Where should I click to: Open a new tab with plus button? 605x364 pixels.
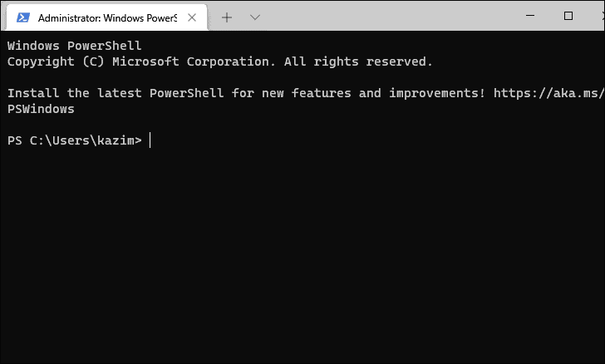227,17
